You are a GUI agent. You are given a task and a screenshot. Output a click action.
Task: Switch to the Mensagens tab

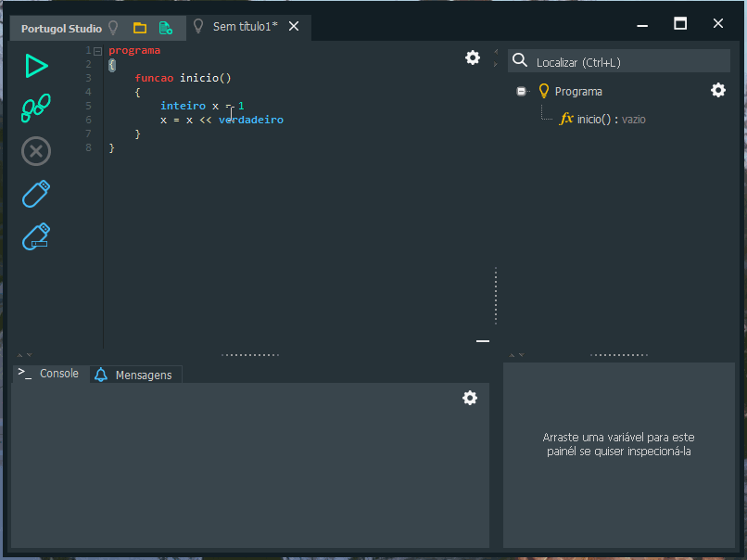coord(135,375)
